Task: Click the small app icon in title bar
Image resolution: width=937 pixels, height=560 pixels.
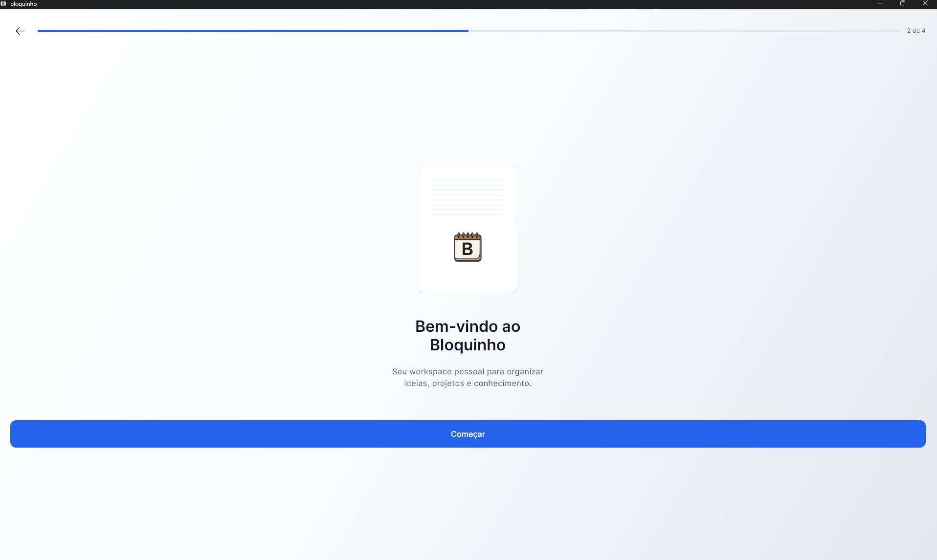Action: (x=3, y=3)
